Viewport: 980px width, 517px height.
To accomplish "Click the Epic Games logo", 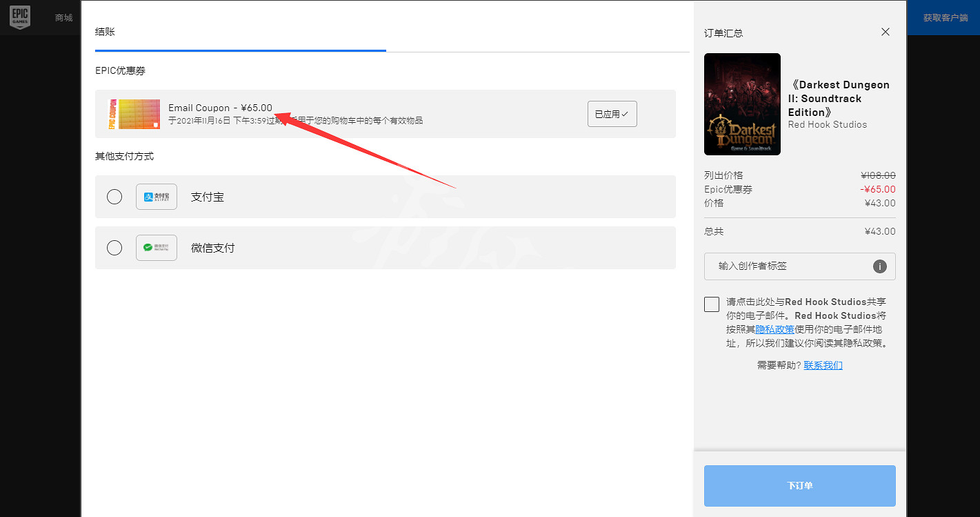I will 20,17.
